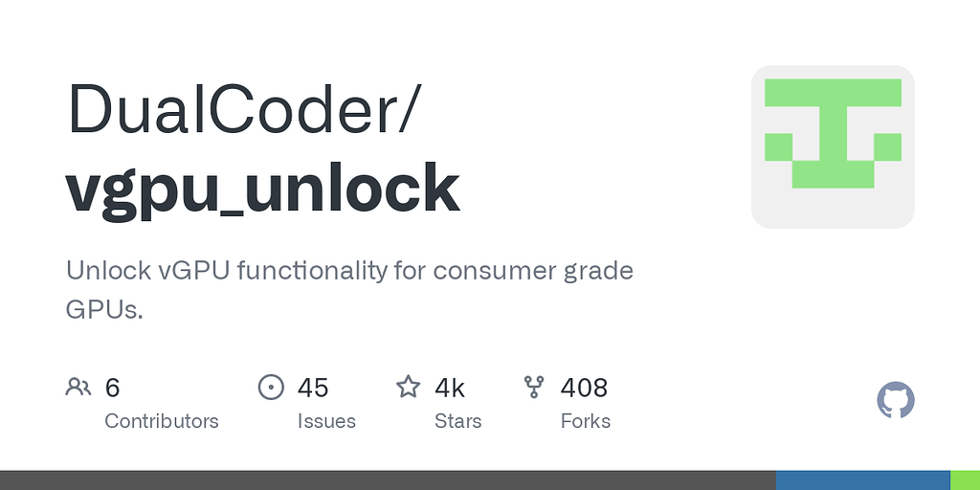Click the contributor count 6
980x490 pixels.
tap(112, 388)
